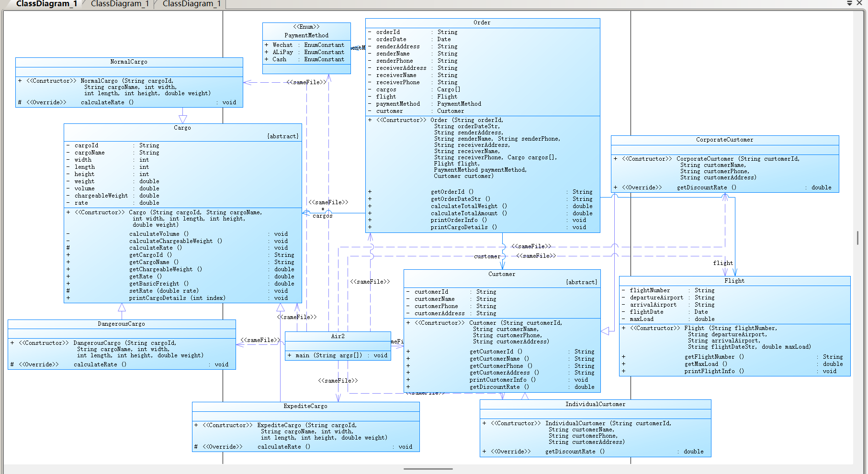Click the Flight class title

click(734, 281)
